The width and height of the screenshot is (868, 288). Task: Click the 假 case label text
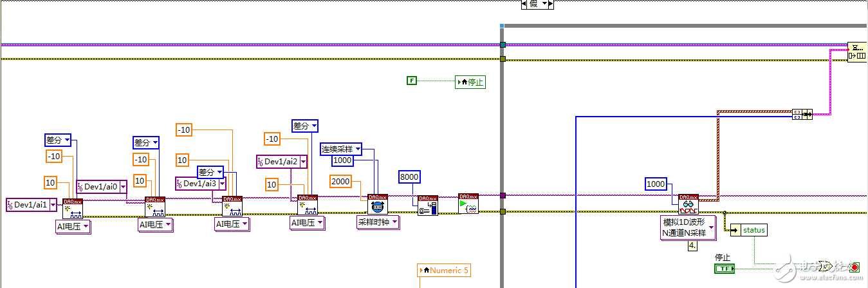533,4
